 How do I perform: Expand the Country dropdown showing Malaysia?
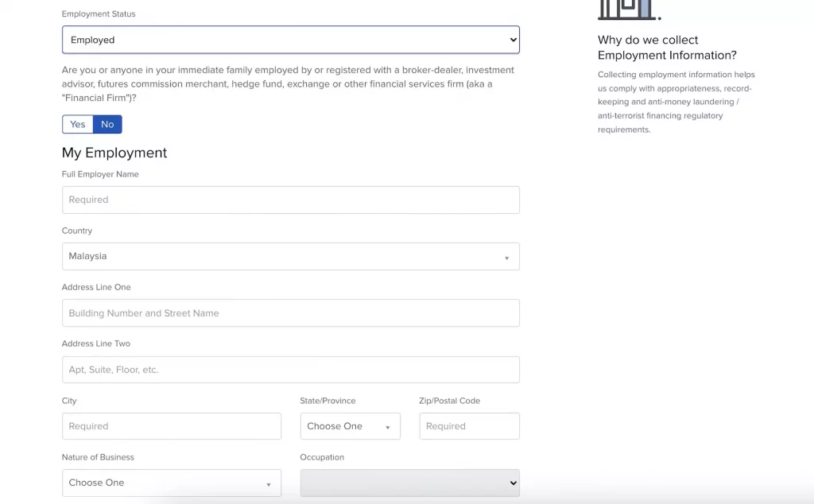[x=290, y=256]
